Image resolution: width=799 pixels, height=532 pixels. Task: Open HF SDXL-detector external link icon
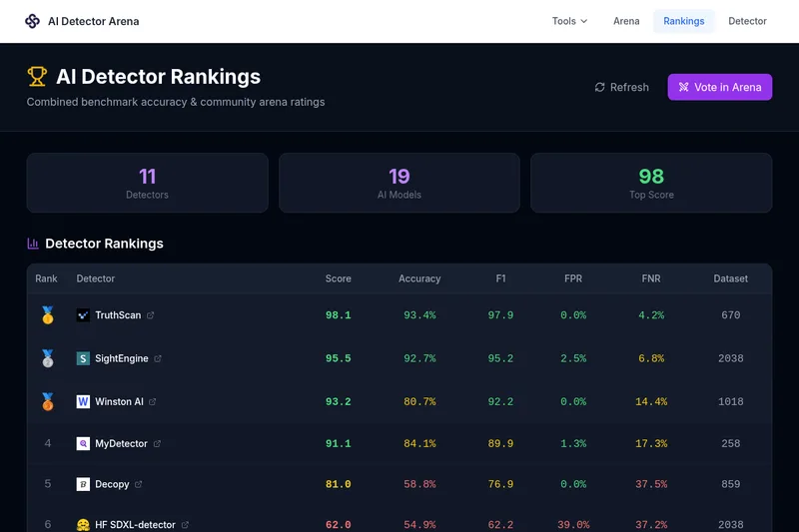click(185, 525)
